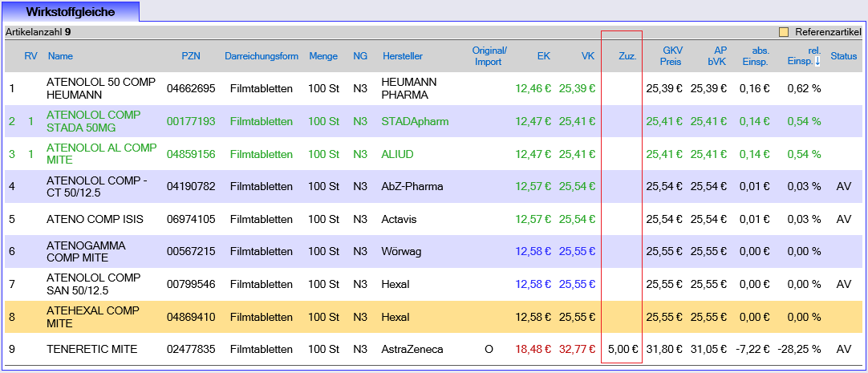
Task: Click the 5,00 € Zuz. value
Action: [x=623, y=349]
